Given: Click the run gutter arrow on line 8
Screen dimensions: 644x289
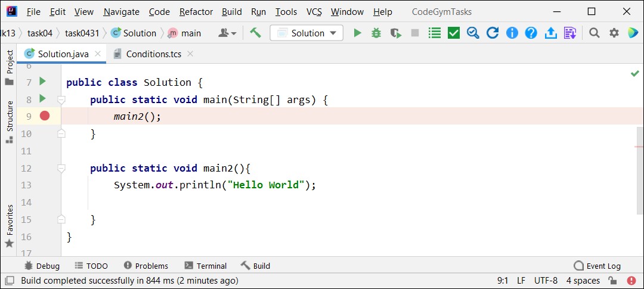Looking at the screenshot, I should click(x=42, y=98).
